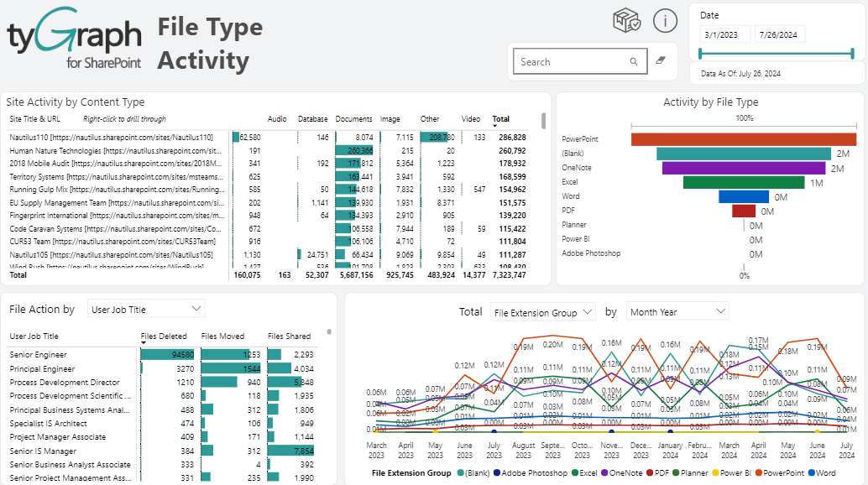Open the User Job Title dropdown
Screen dimensions: 868x485
(x=145, y=308)
